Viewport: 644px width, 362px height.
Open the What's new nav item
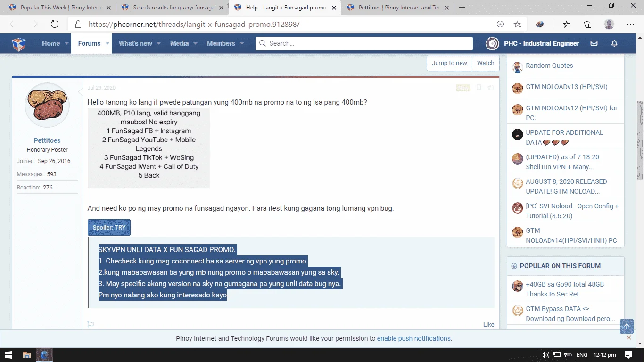coord(135,43)
